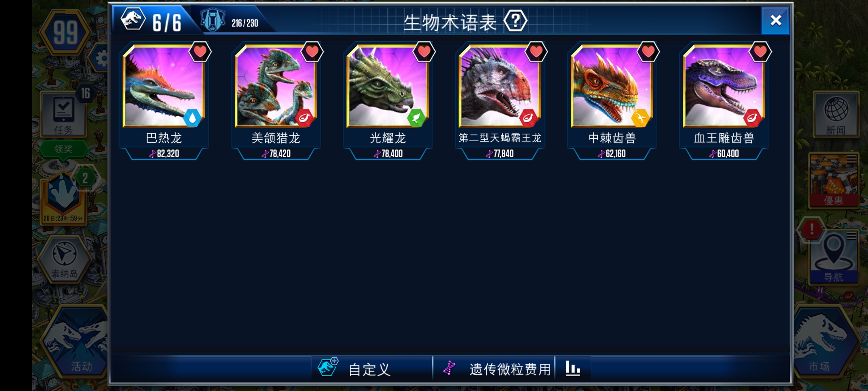Image resolution: width=868 pixels, height=391 pixels.
Task: Click the 中棘齿兽 creature portrait
Action: click(612, 86)
